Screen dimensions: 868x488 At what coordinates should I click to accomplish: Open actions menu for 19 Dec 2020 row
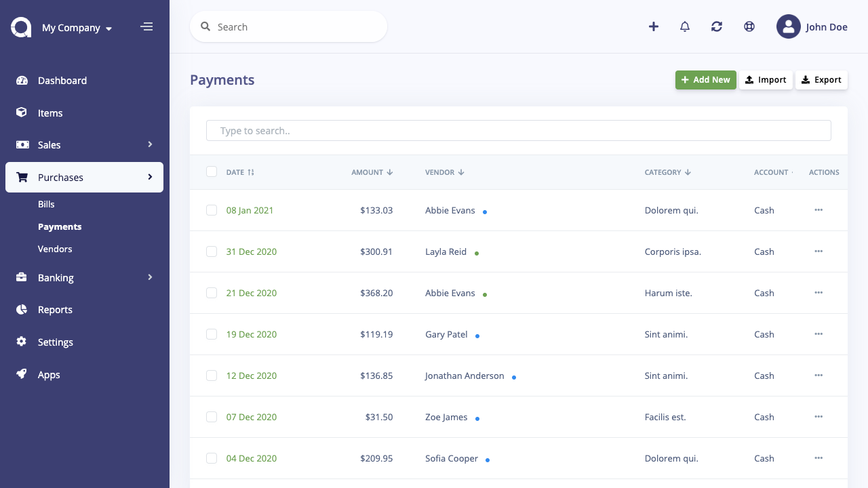[818, 334]
